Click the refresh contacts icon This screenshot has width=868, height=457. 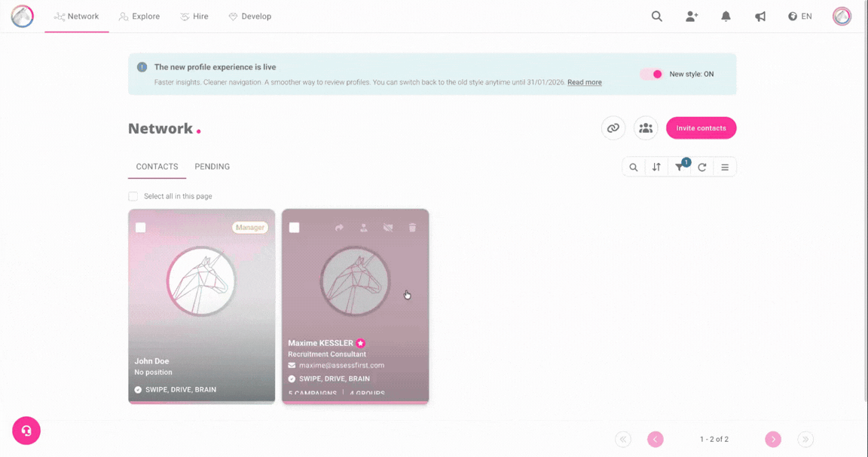[x=701, y=167]
